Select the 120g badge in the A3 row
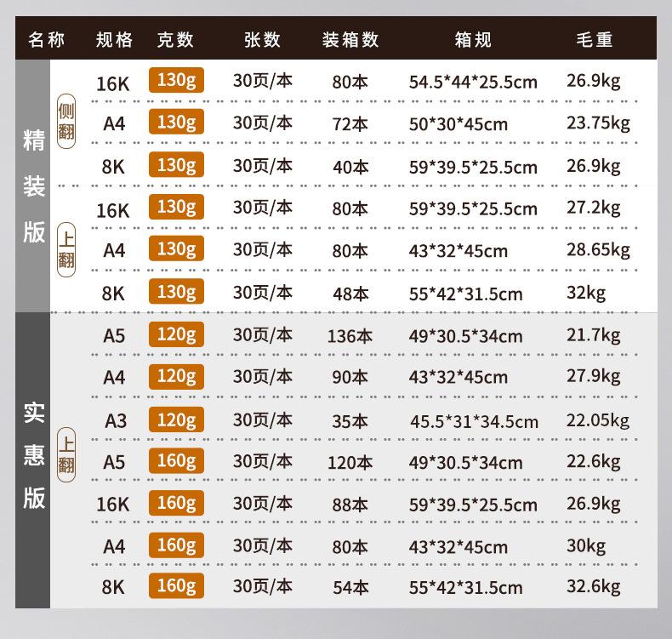 [x=176, y=419]
